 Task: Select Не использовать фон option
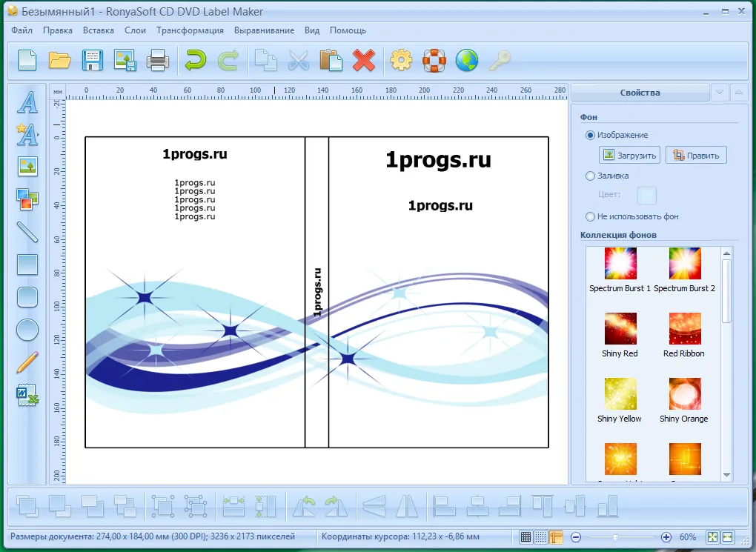click(x=632, y=217)
